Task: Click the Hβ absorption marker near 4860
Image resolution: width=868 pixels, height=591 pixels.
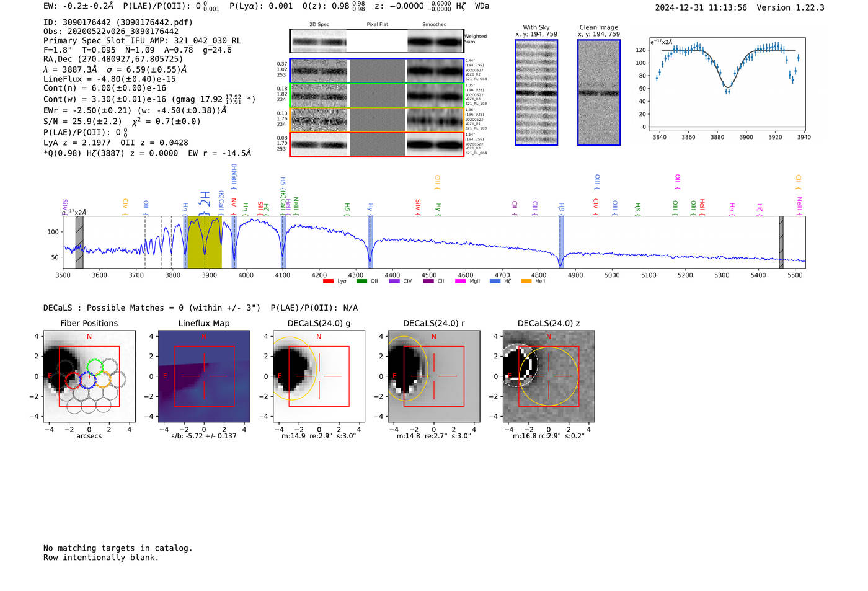Action: click(561, 242)
